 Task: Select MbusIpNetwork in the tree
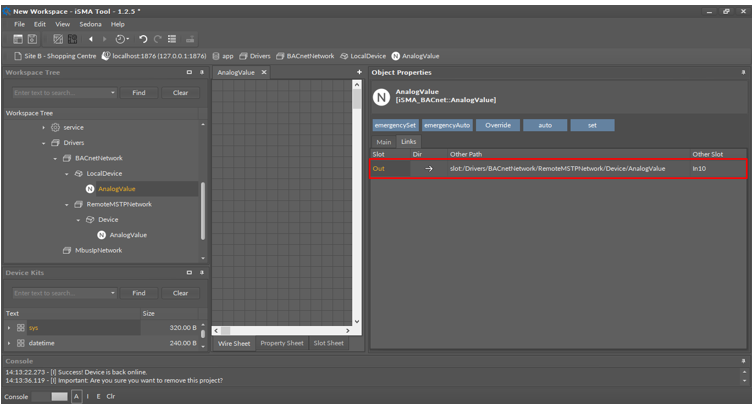click(x=98, y=250)
